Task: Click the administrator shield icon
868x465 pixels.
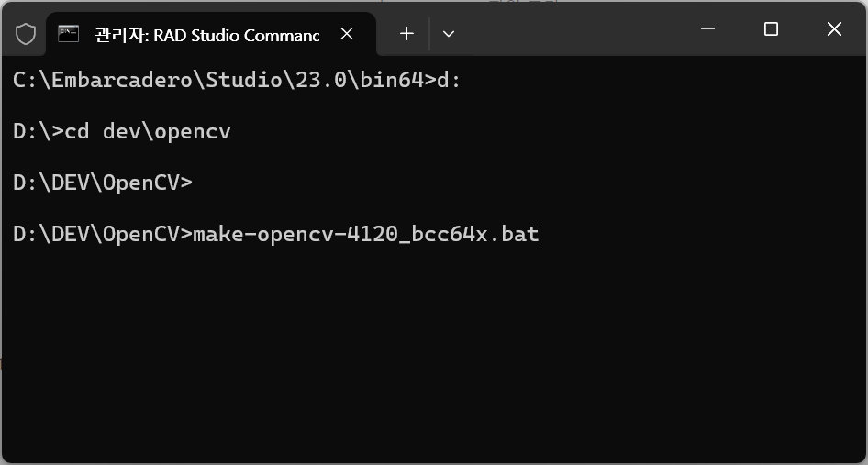Action: (26, 34)
